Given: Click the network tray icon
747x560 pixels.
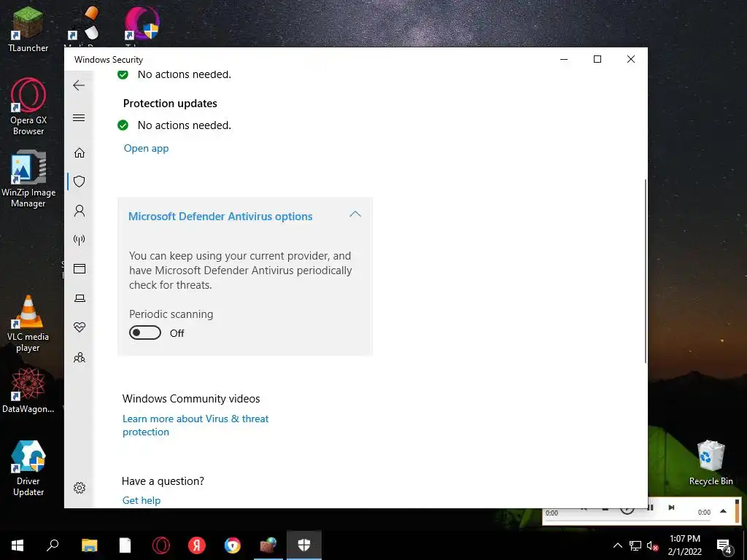Looking at the screenshot, I should click(635, 545).
